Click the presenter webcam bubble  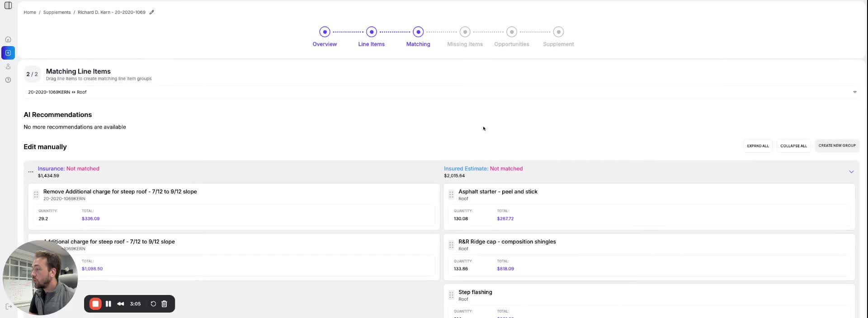[x=40, y=277]
